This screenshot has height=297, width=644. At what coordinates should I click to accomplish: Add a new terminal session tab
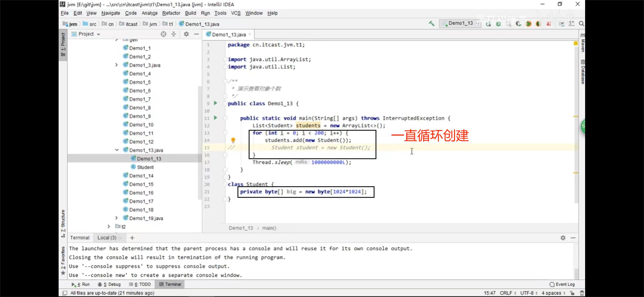(x=132, y=238)
